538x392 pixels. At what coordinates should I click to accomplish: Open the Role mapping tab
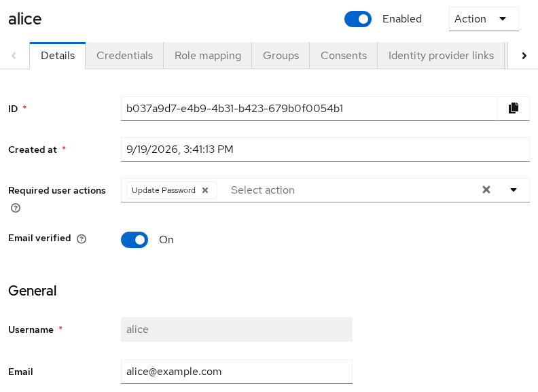[208, 56]
